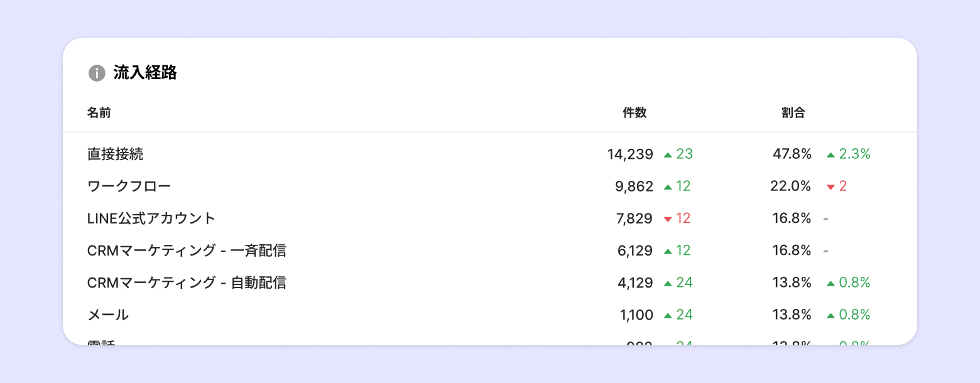
Task: Open CRMマーケティング - 一斉配信 row
Action: click(x=187, y=251)
